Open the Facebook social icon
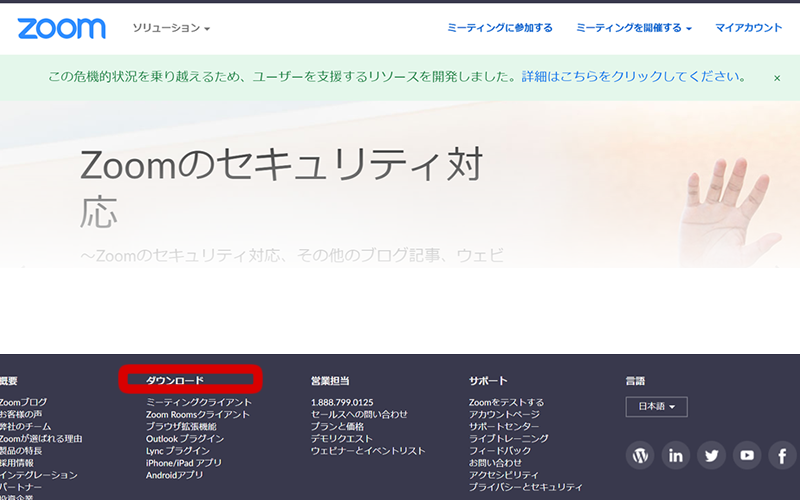Image resolution: width=800 pixels, height=500 pixels. pyautogui.click(x=782, y=455)
